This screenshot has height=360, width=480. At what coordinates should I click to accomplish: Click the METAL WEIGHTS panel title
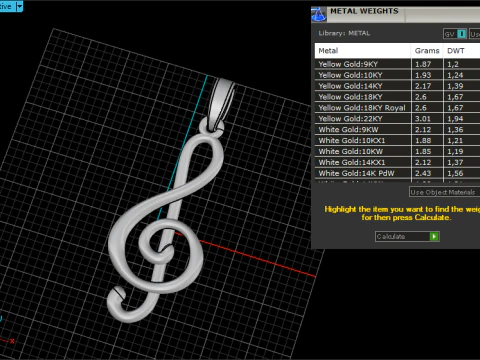pyautogui.click(x=364, y=11)
